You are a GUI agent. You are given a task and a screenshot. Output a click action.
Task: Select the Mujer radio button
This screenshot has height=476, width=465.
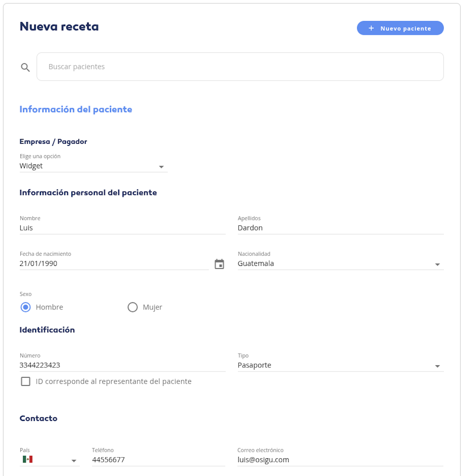click(132, 307)
